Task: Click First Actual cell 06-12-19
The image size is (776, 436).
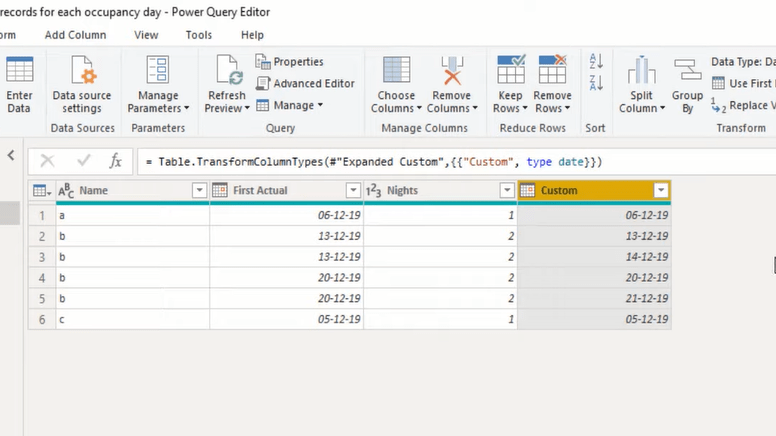Action: click(287, 215)
